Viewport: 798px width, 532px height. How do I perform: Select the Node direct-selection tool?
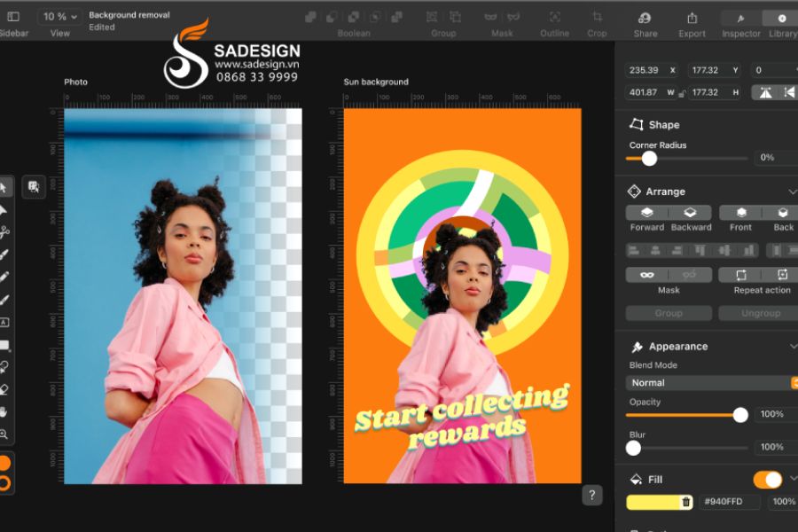pos(3,210)
